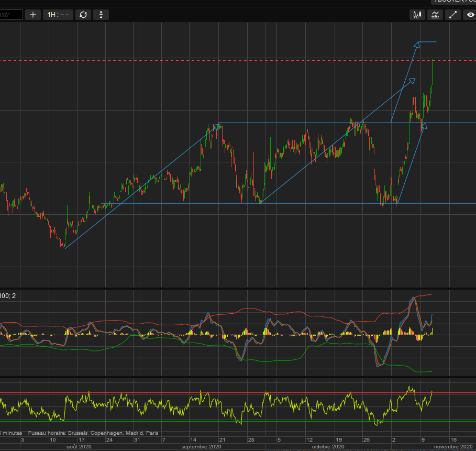Click 'octobre 2020' on the time axis
This screenshot has width=476, height=451.
pos(327,447)
